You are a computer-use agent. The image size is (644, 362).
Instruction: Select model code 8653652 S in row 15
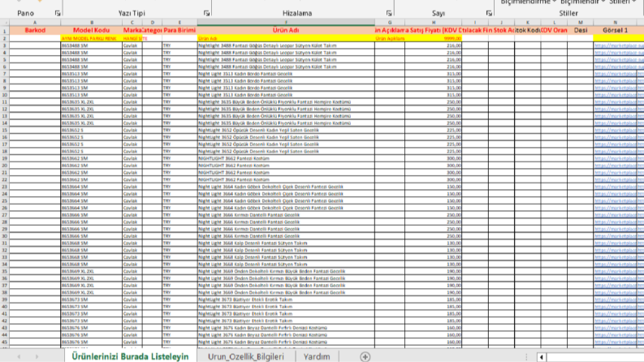click(x=91, y=130)
